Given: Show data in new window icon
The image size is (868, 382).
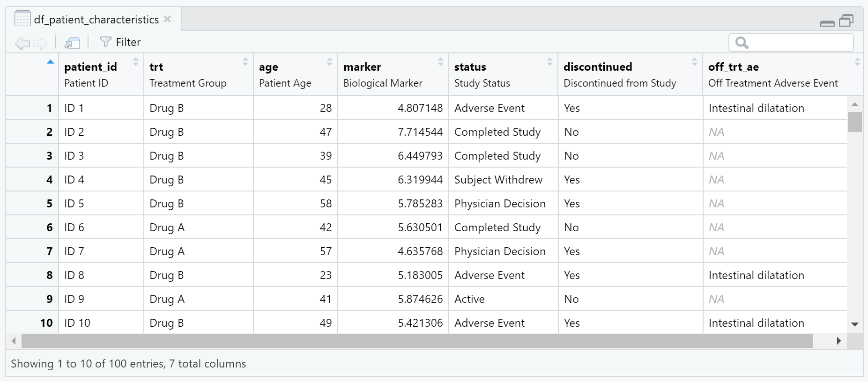Looking at the screenshot, I should point(72,43).
